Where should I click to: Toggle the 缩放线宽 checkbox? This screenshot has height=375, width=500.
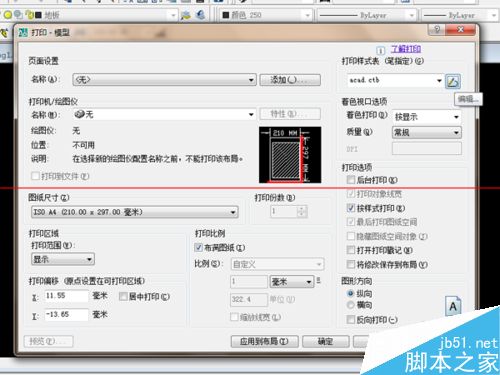(x=234, y=317)
